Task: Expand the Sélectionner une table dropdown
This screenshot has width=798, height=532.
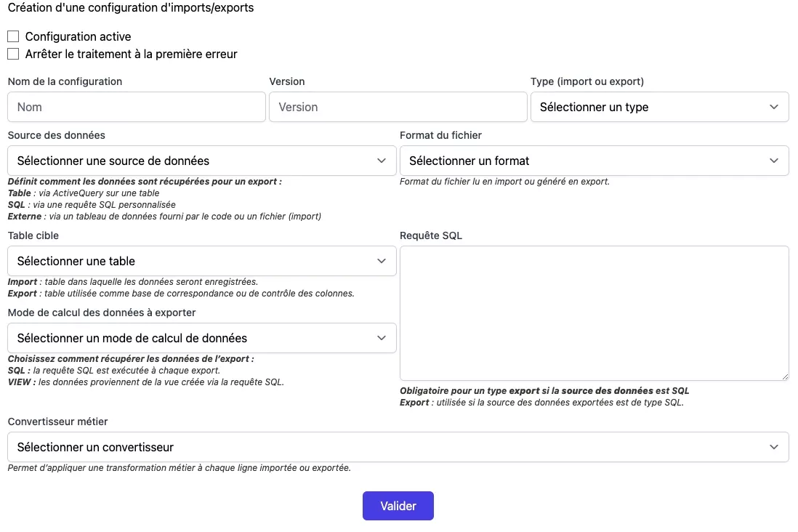Action: [201, 261]
